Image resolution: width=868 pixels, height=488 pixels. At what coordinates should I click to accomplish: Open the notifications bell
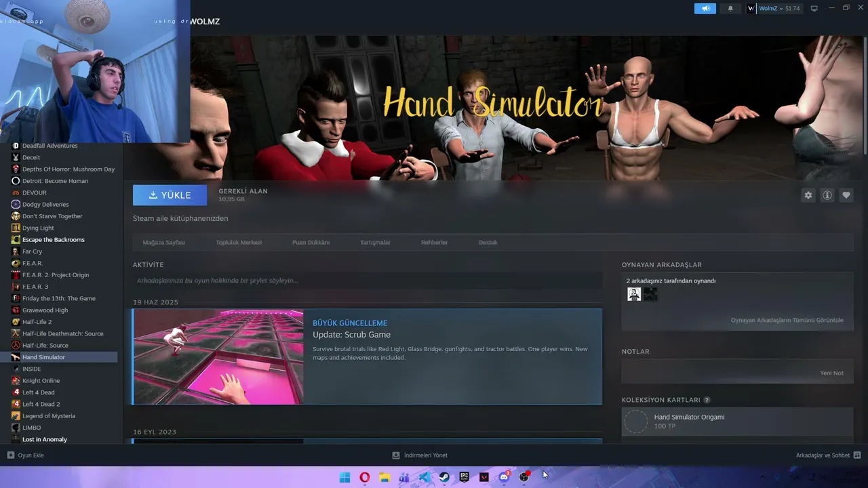730,9
